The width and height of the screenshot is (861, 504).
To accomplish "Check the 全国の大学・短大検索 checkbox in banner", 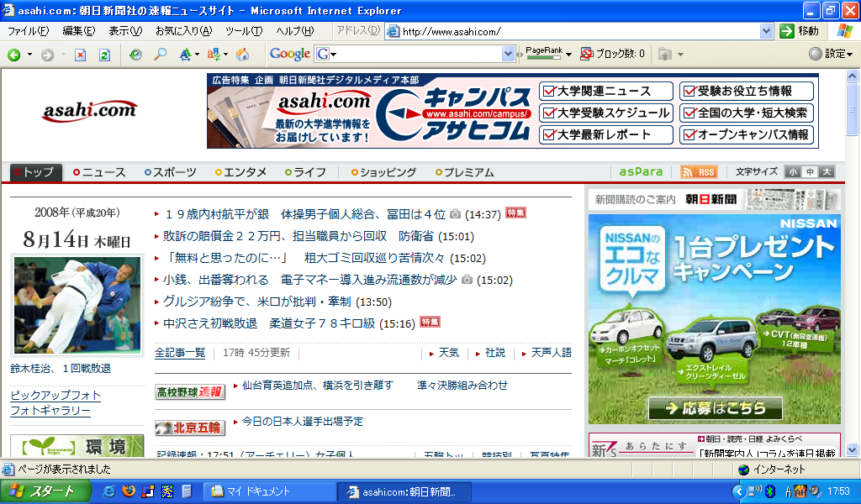I will pos(689,113).
